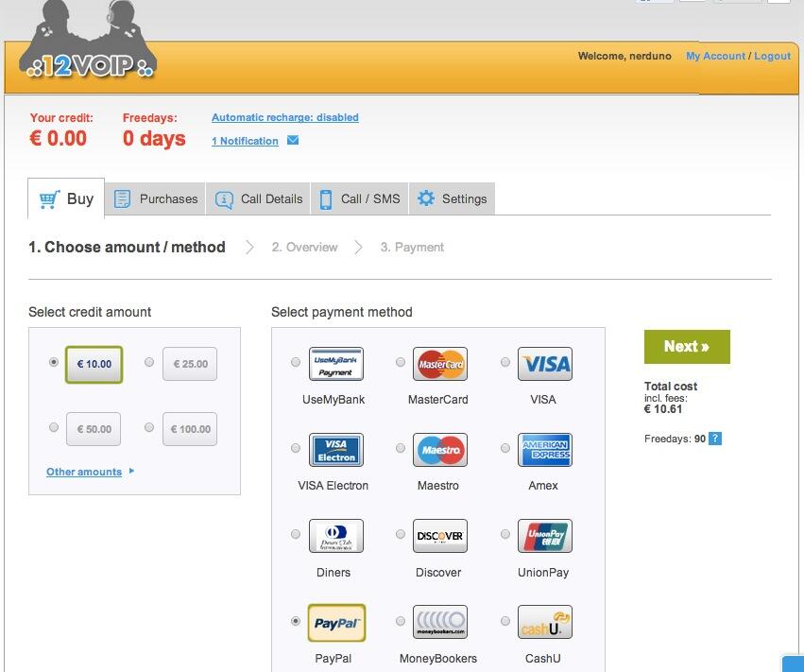Select the € 10.00 radio button

[x=53, y=362]
